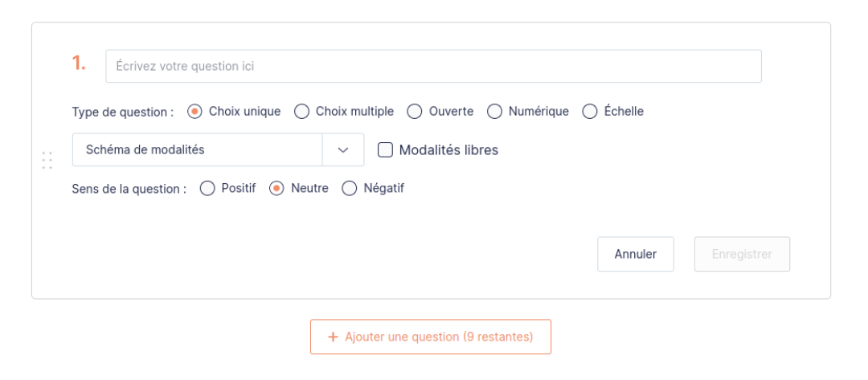This screenshot has width=868, height=380.
Task: Enable the Modalités libres checkbox
Action: 385,150
